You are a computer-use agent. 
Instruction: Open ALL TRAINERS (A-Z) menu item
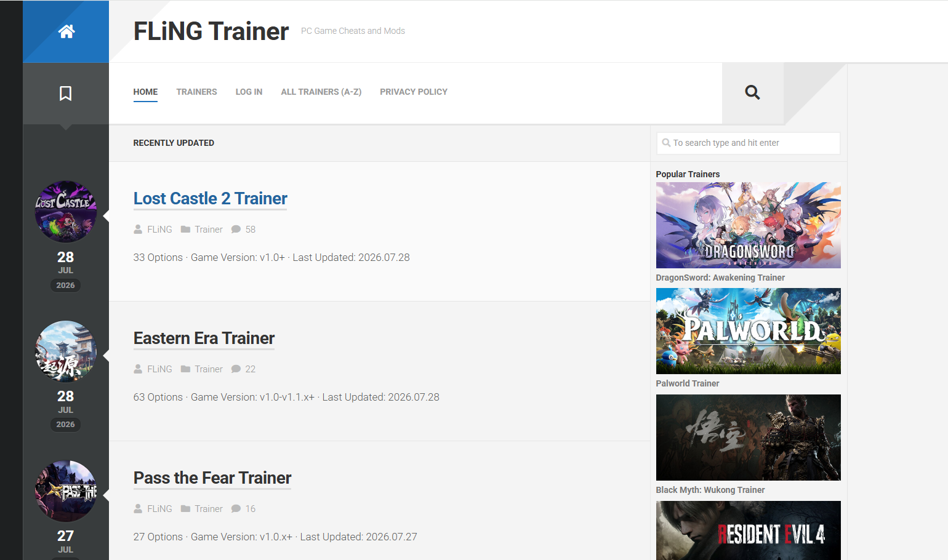point(321,92)
